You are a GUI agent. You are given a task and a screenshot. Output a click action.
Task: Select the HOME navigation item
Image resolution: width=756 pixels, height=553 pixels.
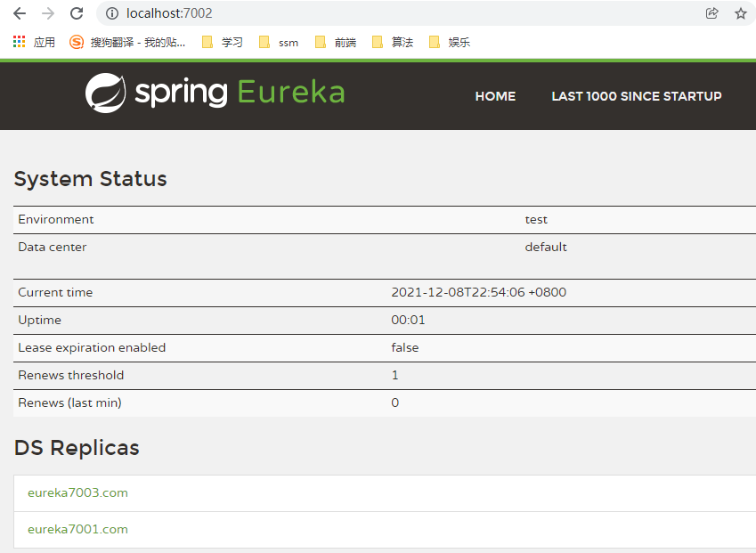point(495,96)
